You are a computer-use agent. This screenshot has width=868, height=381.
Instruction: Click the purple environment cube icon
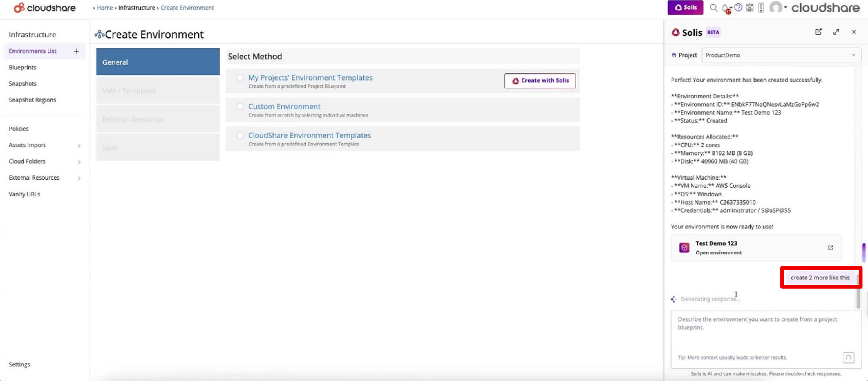pyautogui.click(x=684, y=248)
